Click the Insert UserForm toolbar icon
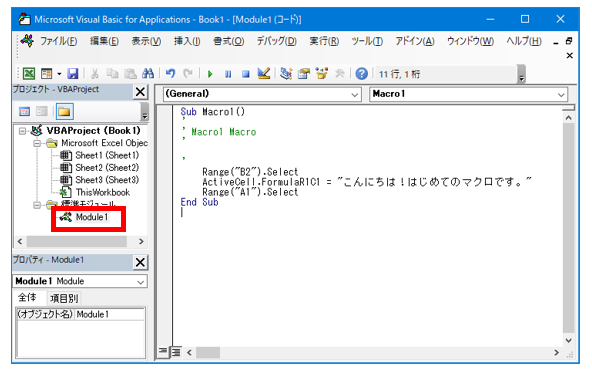592x372 pixels. [46, 73]
